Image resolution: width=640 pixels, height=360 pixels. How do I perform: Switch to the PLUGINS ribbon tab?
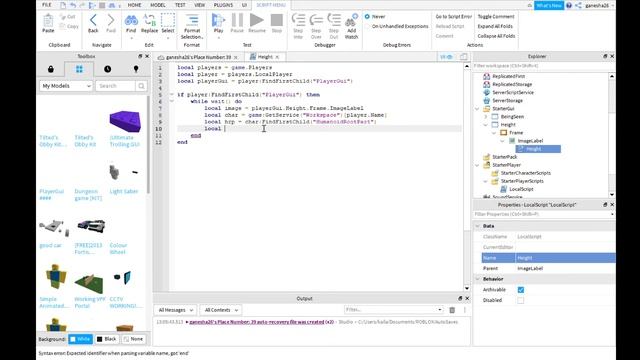tap(223, 5)
